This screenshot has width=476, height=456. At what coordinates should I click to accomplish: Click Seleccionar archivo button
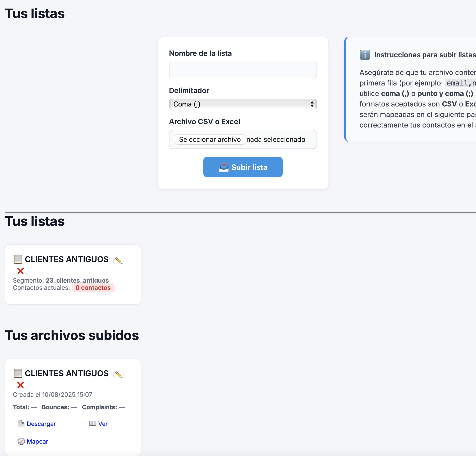tap(210, 139)
